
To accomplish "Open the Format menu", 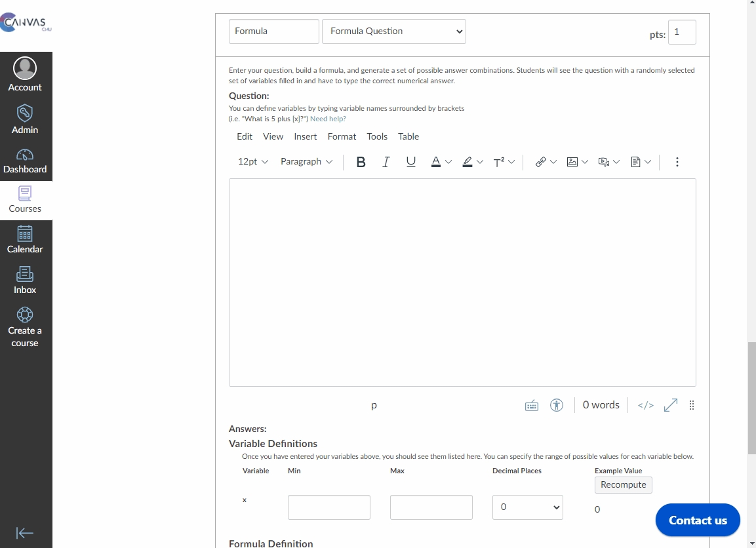I will 342,136.
